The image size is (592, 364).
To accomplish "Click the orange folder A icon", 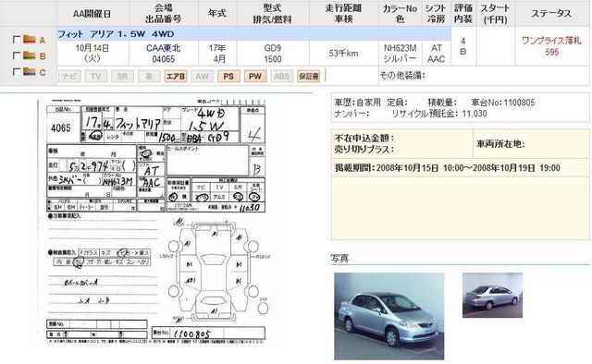I will click(29, 39).
